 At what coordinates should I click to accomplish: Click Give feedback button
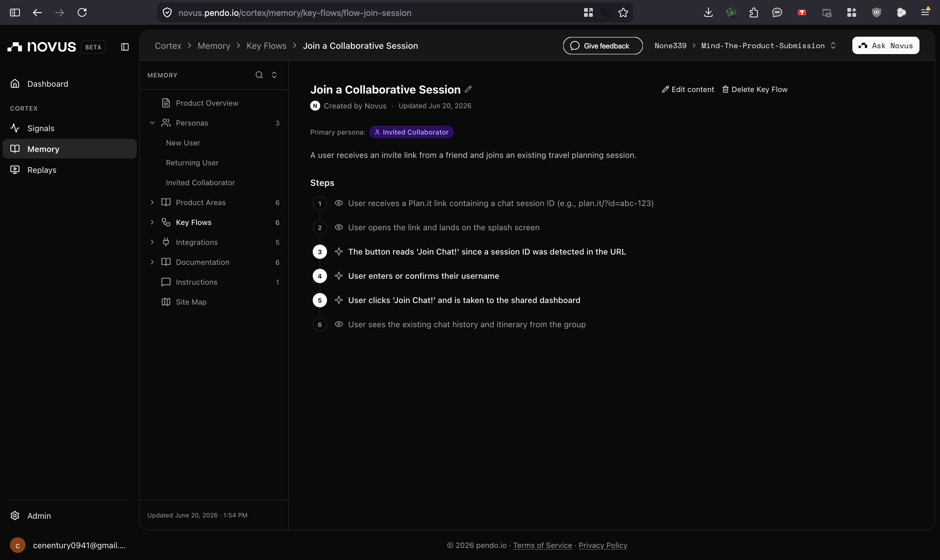(x=603, y=46)
